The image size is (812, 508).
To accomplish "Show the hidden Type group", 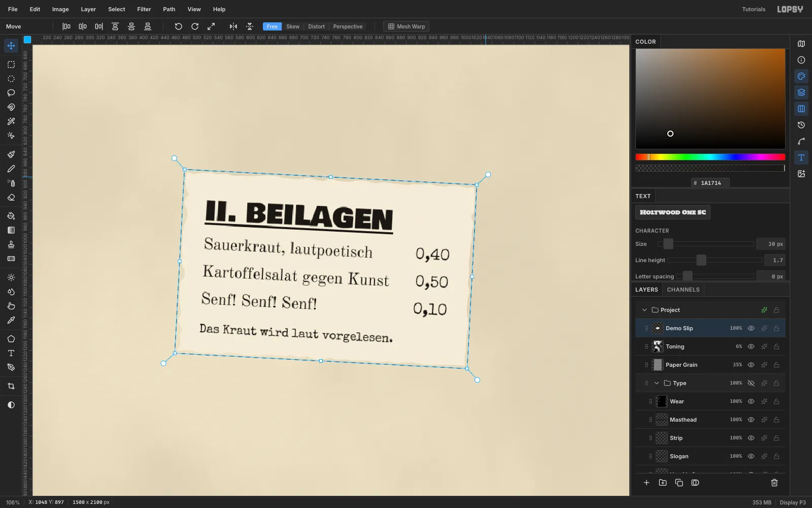I will point(751,383).
